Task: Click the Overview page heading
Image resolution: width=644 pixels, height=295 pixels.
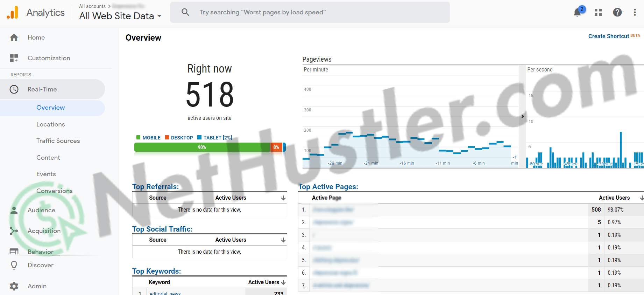Action: coord(143,38)
